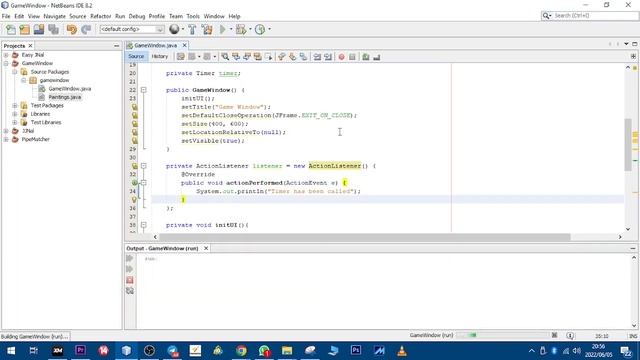
Task: Click the Next Bookmark icon
Action: coord(292,57)
